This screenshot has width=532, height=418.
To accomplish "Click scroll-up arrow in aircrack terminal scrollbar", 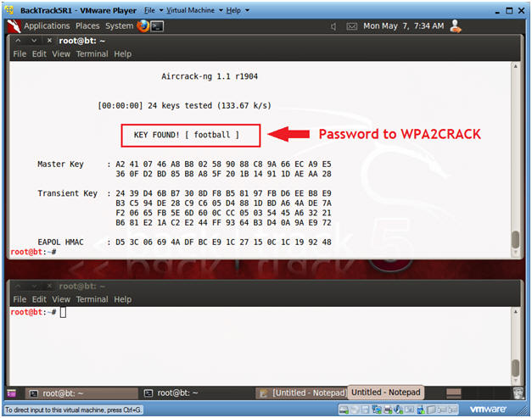I will [x=515, y=66].
